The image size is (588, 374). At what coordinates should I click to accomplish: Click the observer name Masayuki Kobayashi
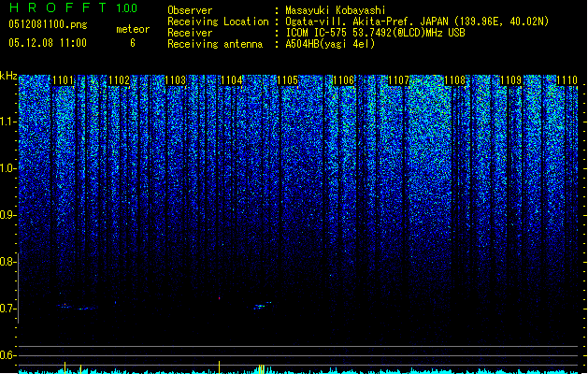coord(336,10)
